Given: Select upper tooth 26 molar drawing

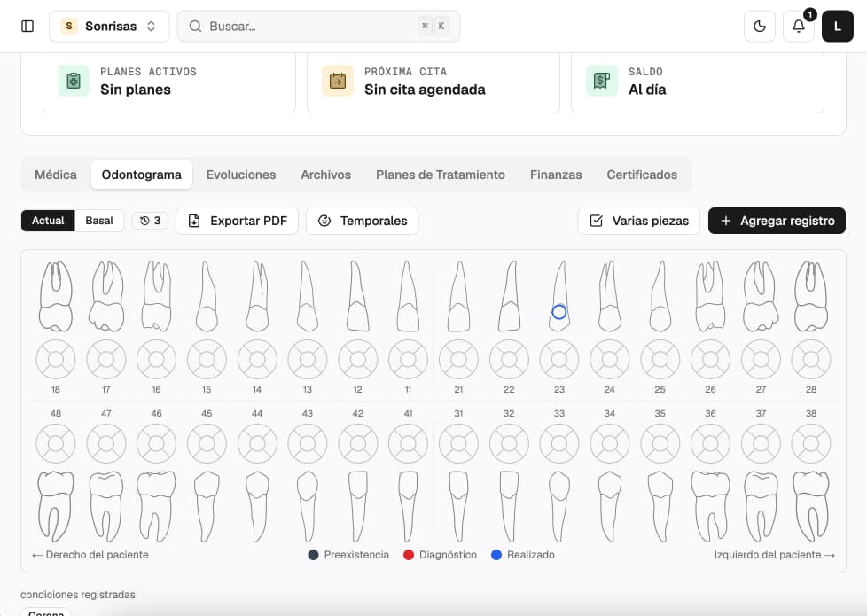Looking at the screenshot, I should point(710,296).
